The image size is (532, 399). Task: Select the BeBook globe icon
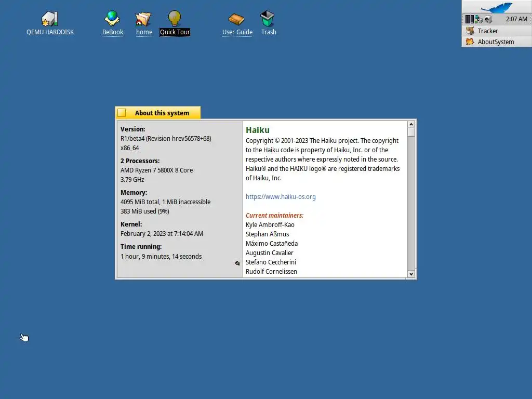point(112,18)
